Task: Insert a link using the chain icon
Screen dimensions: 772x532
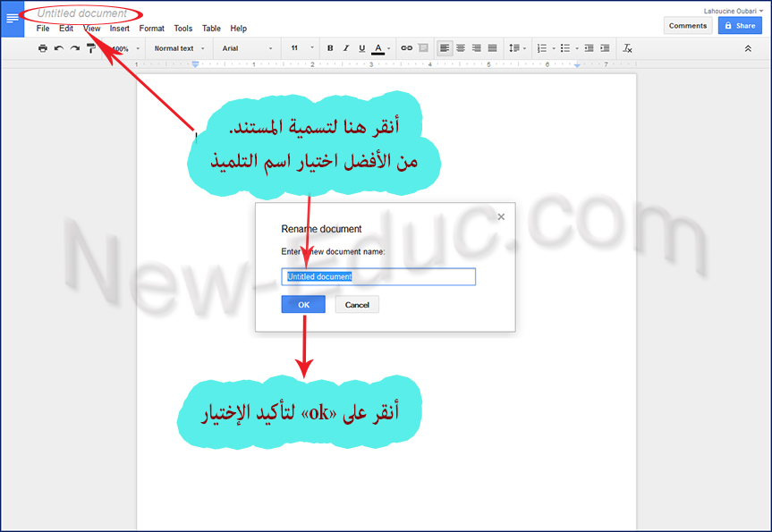Action: [406, 48]
